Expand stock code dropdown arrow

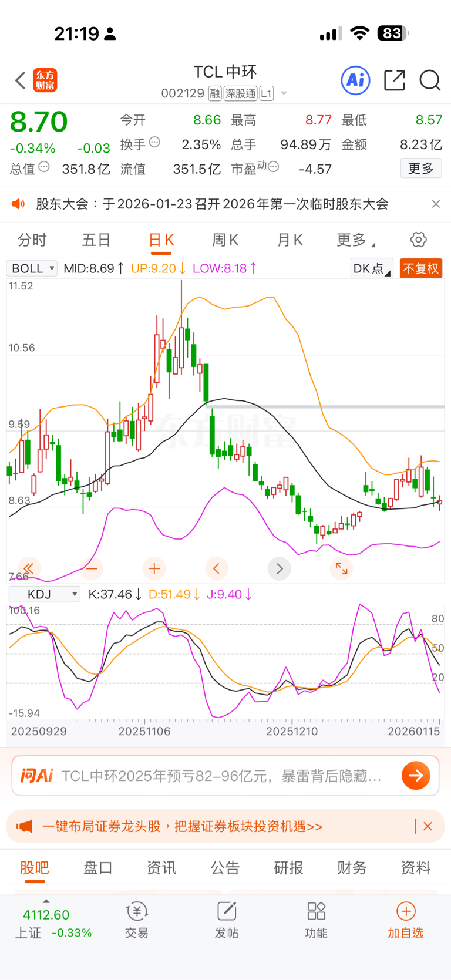click(x=284, y=93)
